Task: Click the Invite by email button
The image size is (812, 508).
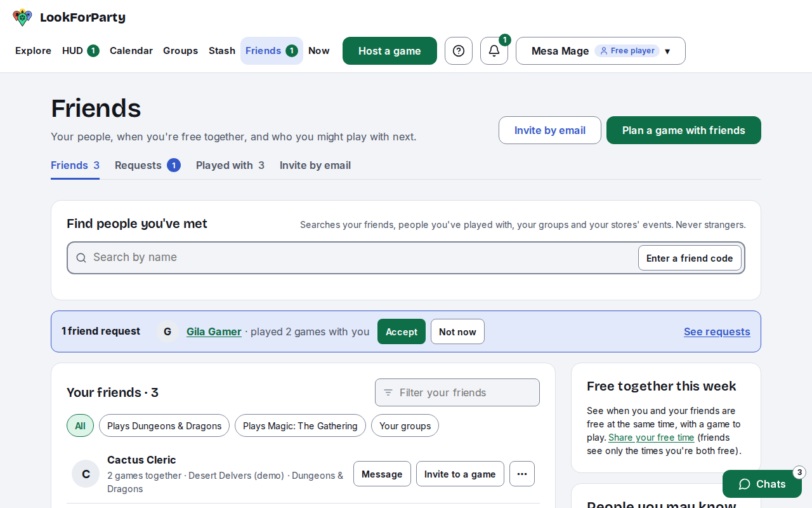Action: coord(550,130)
